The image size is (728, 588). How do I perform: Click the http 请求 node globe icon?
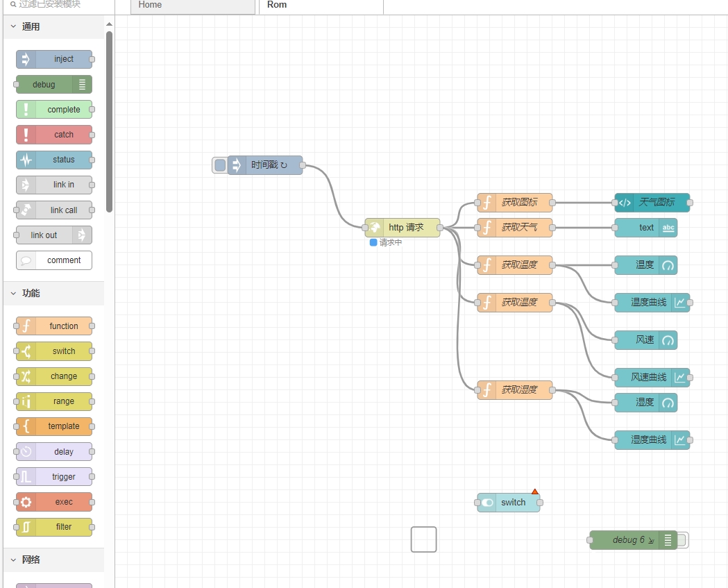click(x=375, y=228)
